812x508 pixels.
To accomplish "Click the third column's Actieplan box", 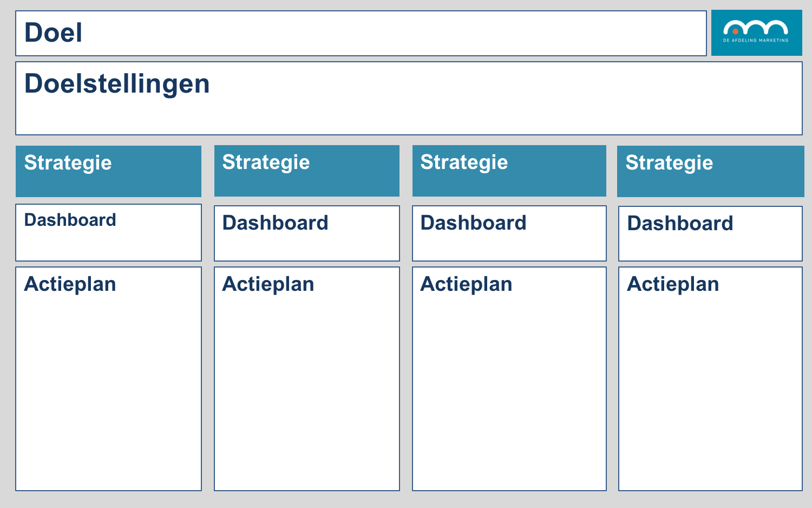I will [509, 379].
